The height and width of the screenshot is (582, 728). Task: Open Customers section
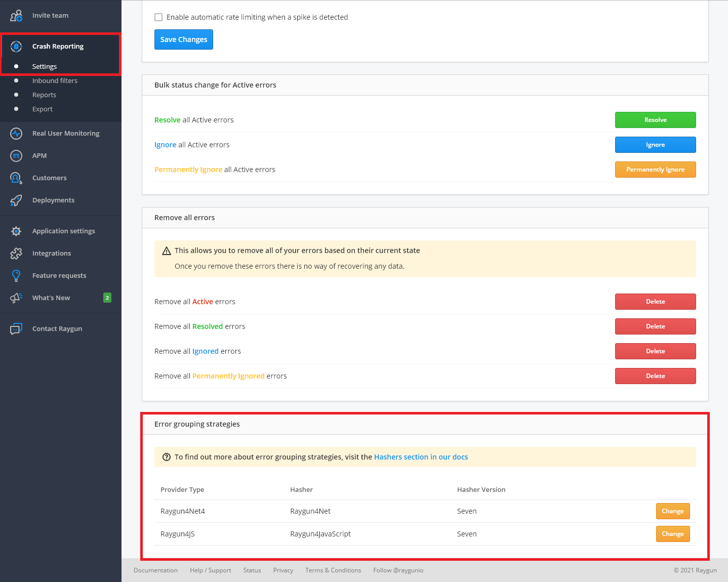[50, 178]
